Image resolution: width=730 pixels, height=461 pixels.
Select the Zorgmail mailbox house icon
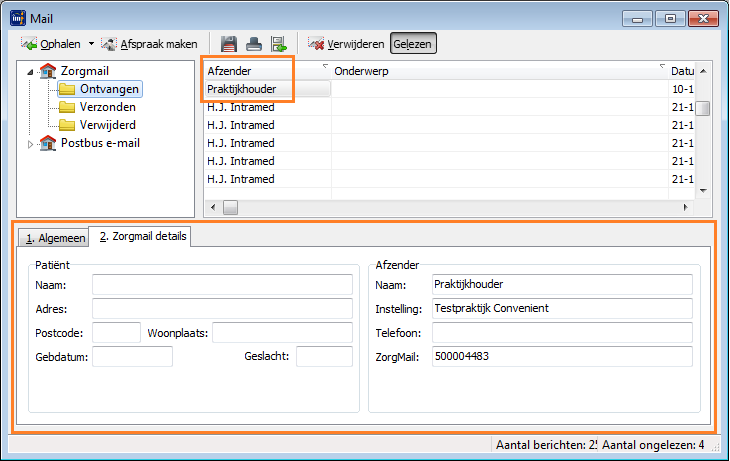point(47,71)
